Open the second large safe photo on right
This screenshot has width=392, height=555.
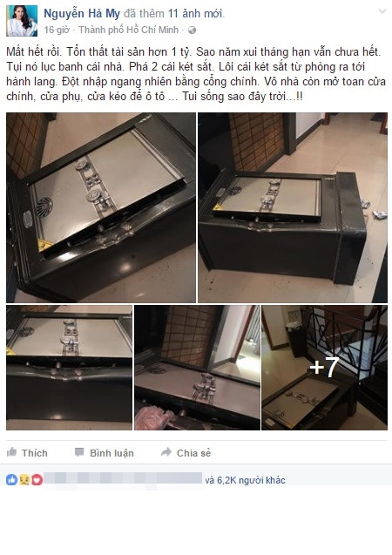[293, 207]
